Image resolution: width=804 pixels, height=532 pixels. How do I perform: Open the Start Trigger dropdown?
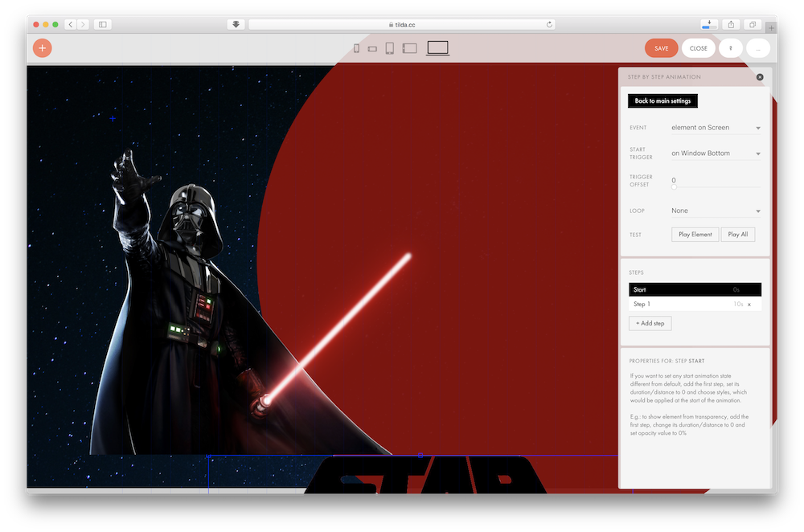point(716,153)
